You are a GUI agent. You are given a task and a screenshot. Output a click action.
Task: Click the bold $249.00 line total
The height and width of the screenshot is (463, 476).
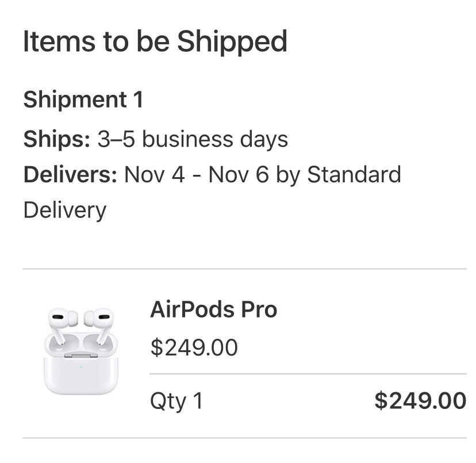(420, 400)
